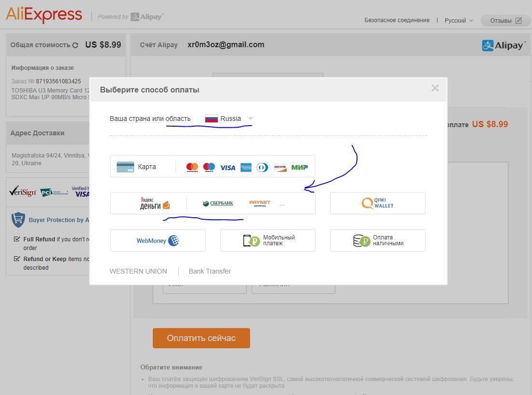Select cash payment option

click(x=377, y=240)
